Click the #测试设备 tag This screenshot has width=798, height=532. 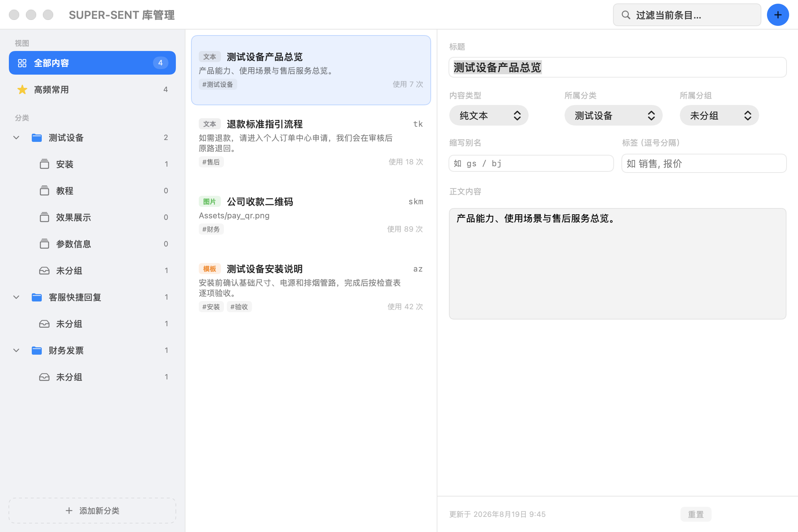(218, 85)
